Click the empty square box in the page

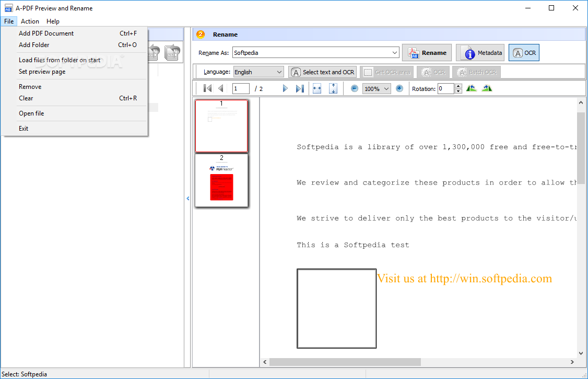point(336,308)
